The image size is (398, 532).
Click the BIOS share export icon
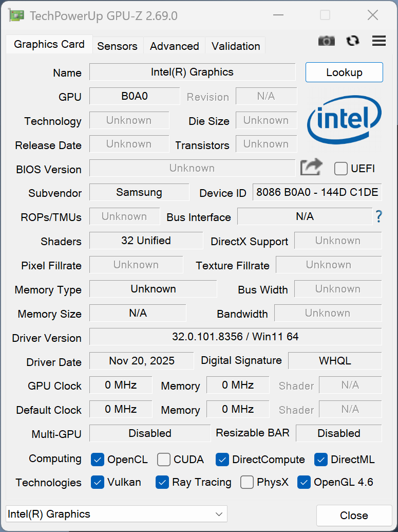click(311, 168)
